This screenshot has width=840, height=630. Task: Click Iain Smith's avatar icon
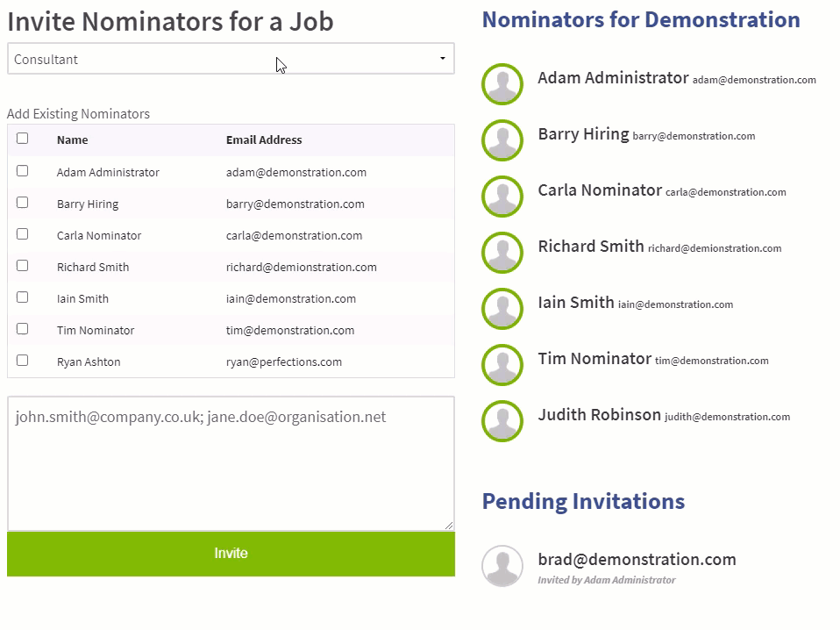[502, 309]
